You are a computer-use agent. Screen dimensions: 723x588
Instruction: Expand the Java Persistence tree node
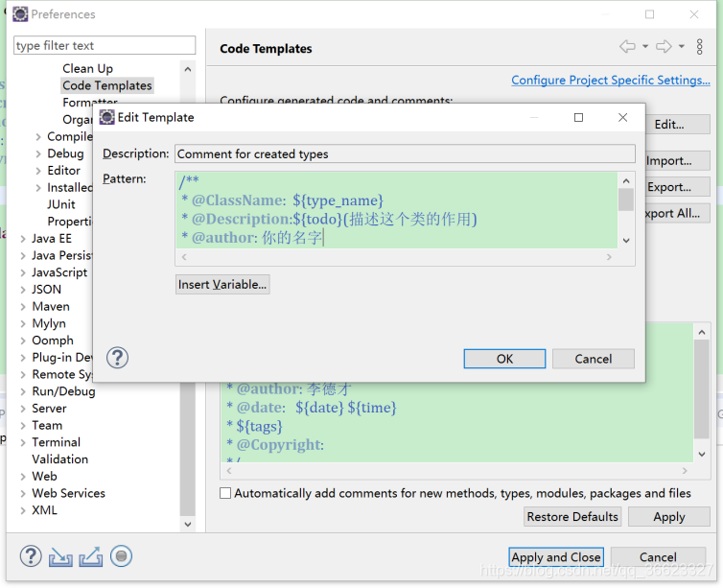click(23, 256)
